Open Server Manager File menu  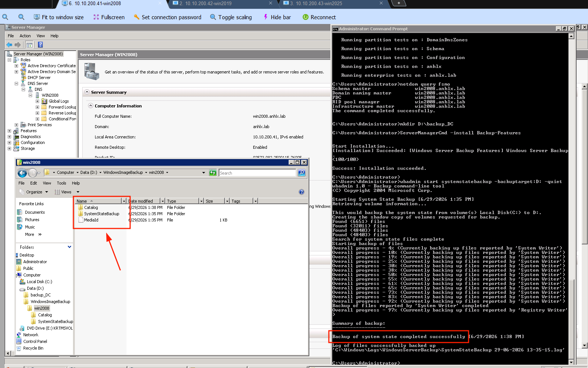[11, 36]
